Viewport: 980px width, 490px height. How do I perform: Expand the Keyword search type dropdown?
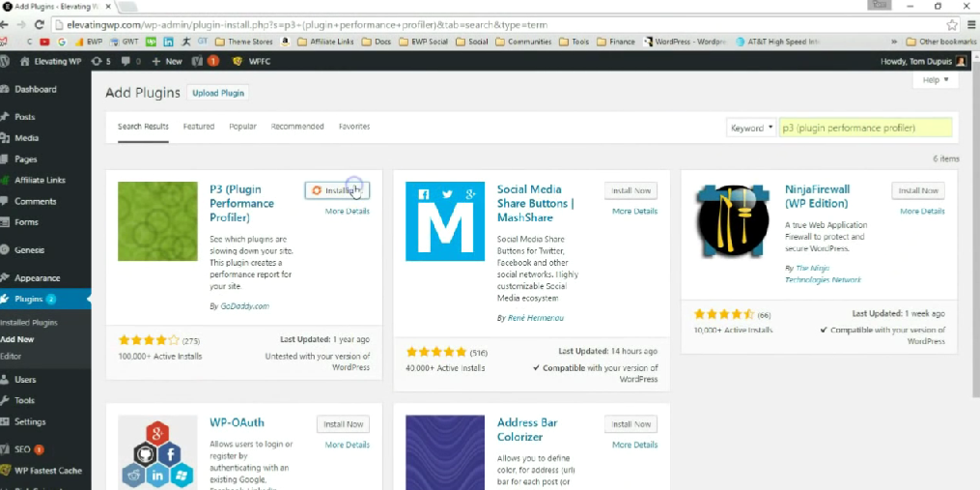point(750,128)
